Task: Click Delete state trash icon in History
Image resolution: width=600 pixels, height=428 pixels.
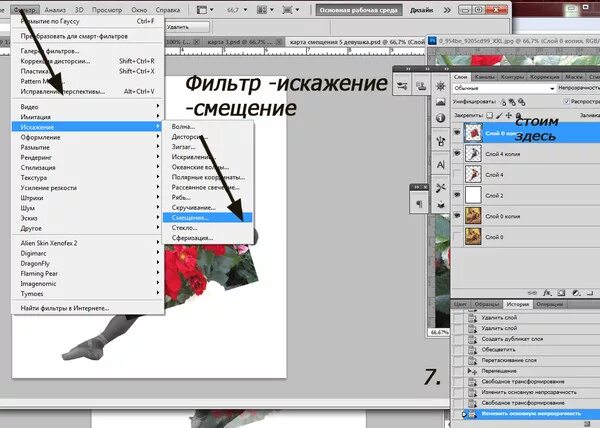Action: click(x=589, y=423)
